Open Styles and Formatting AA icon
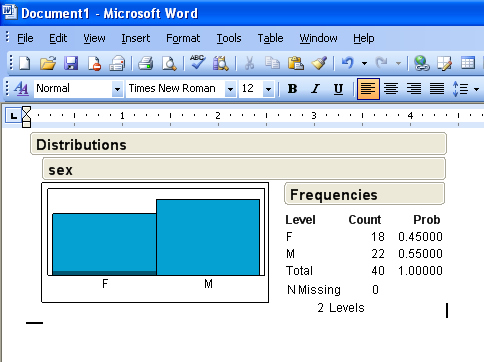This screenshot has height=362, width=484. coord(21,89)
